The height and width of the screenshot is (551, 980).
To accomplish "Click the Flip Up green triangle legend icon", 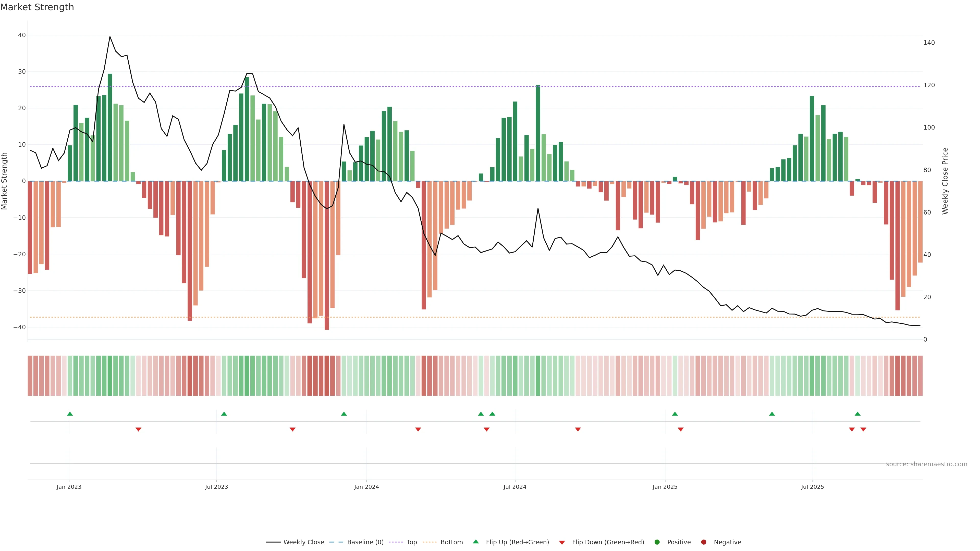I will click(x=475, y=542).
